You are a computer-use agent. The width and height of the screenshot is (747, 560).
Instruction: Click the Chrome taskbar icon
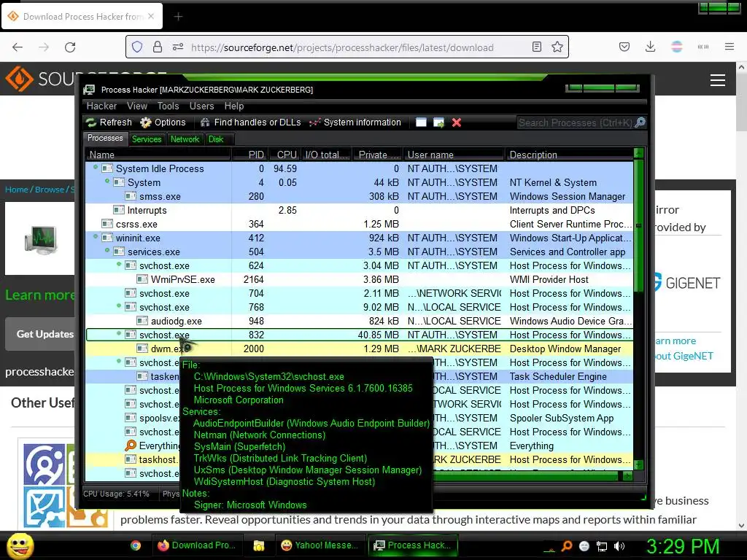pyautogui.click(x=136, y=545)
